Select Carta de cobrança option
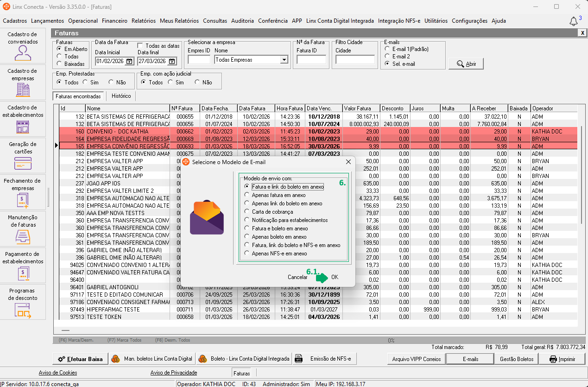The width and height of the screenshot is (588, 387). click(269, 212)
